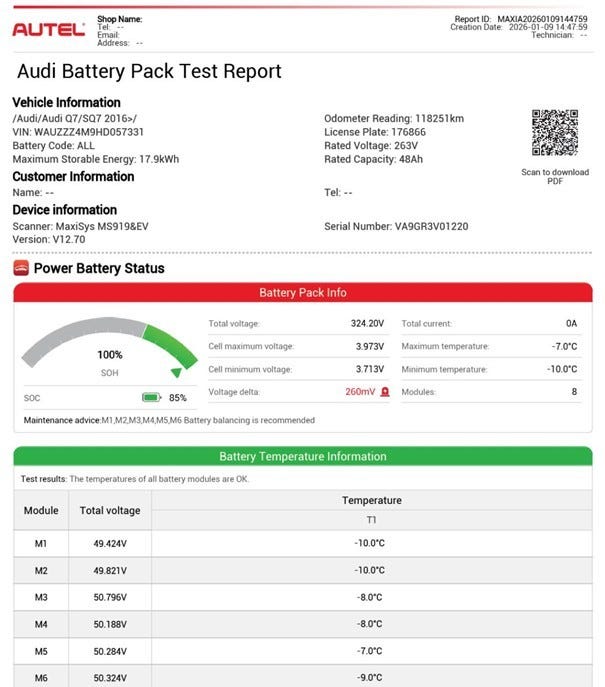Viewport: 605px width, 687px height.
Task: Click the 'Vehicle Information' heading
Action: pyautogui.click(x=66, y=103)
